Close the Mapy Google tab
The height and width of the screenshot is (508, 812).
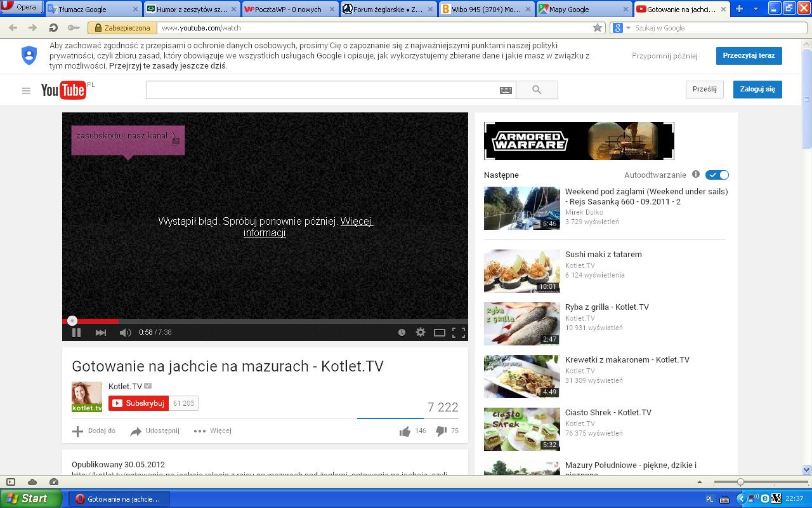point(625,10)
